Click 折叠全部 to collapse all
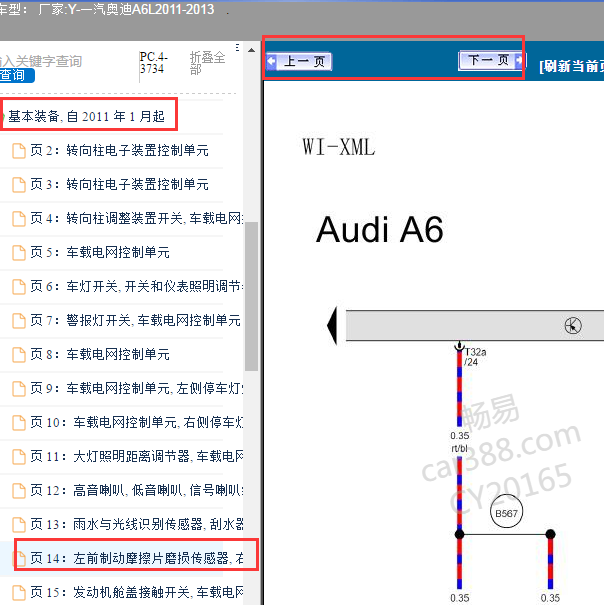604x605 pixels. click(207, 63)
